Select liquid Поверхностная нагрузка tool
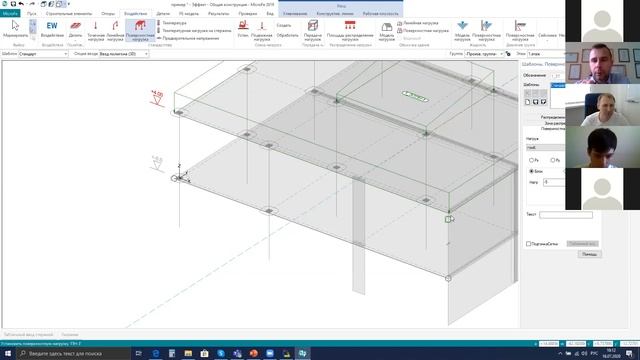 click(x=486, y=31)
